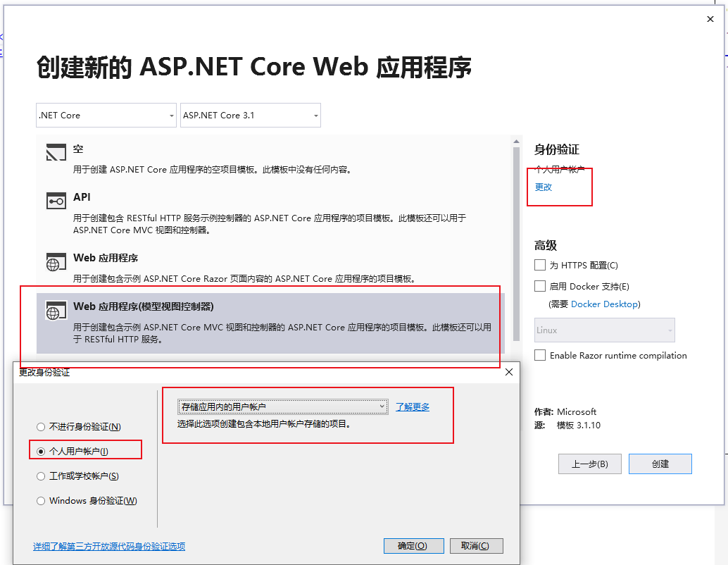This screenshot has width=728, height=565.
Task: Open the 存储应用内的用户帐户 dropdown
Action: tap(283, 406)
